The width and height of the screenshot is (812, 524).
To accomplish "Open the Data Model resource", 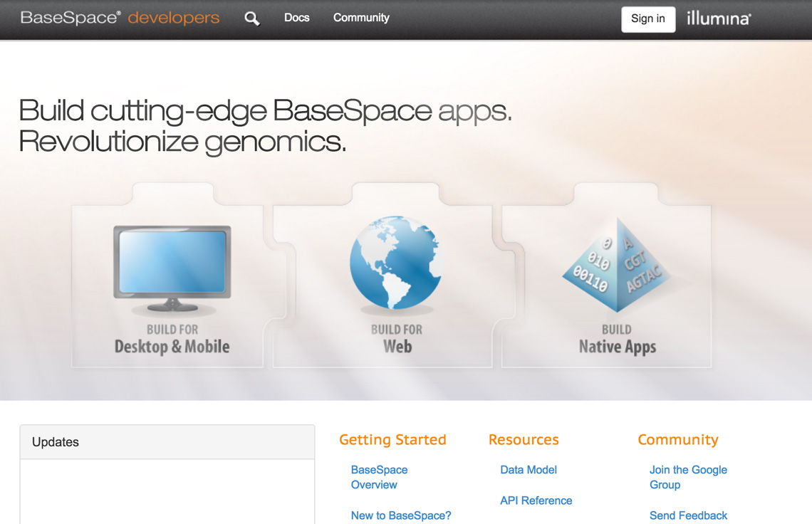I will [529, 470].
